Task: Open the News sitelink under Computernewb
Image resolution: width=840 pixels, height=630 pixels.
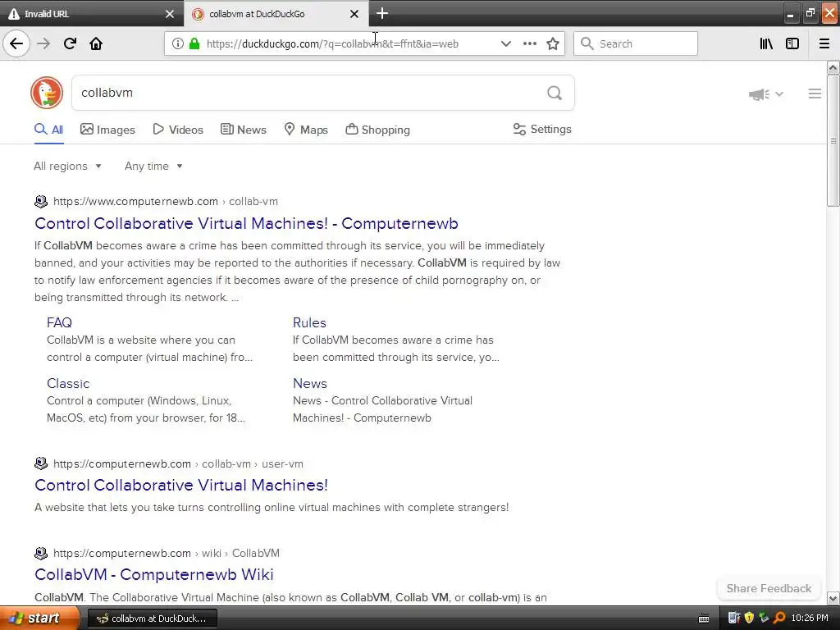Action: click(309, 384)
